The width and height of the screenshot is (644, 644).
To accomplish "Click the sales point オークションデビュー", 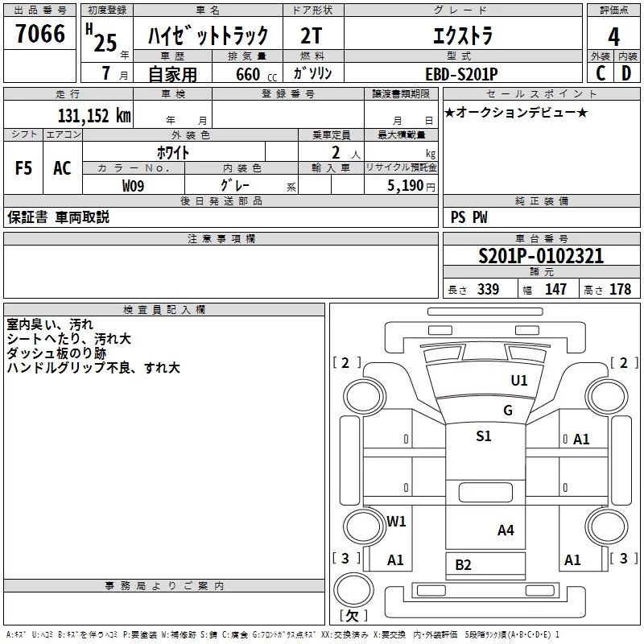I will click(x=516, y=112).
